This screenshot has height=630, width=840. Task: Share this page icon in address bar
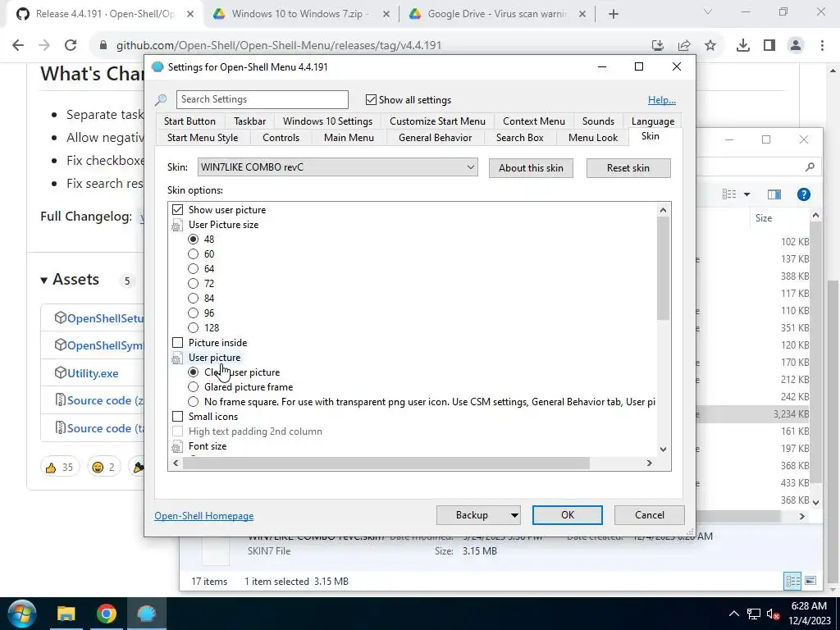tap(684, 46)
